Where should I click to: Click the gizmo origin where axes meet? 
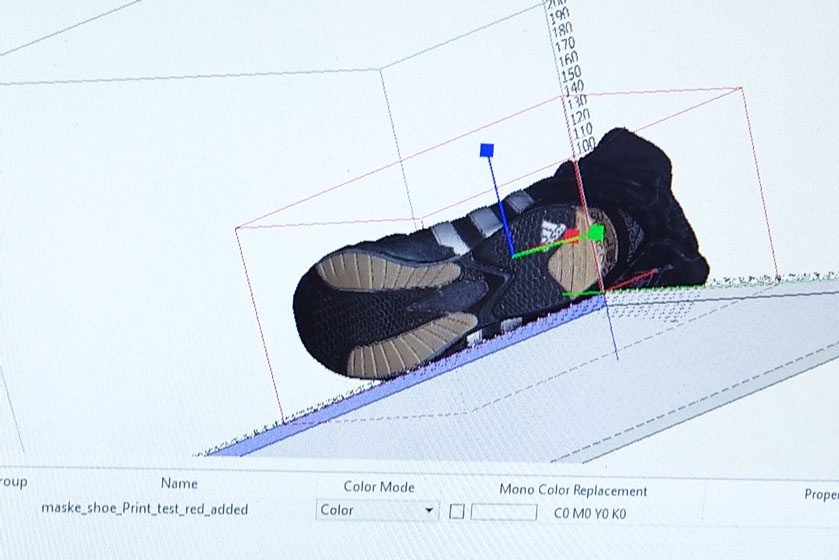pyautogui.click(x=514, y=256)
